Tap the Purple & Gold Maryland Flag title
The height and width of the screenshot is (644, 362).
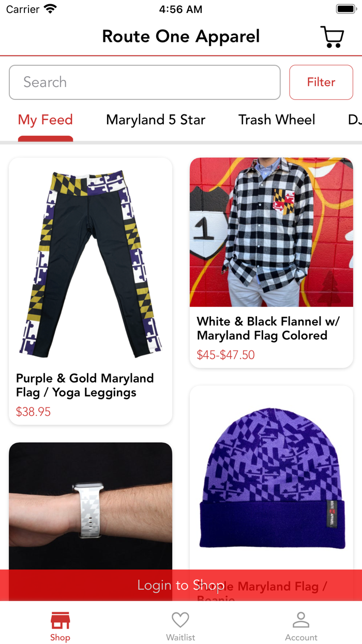pyautogui.click(x=85, y=385)
